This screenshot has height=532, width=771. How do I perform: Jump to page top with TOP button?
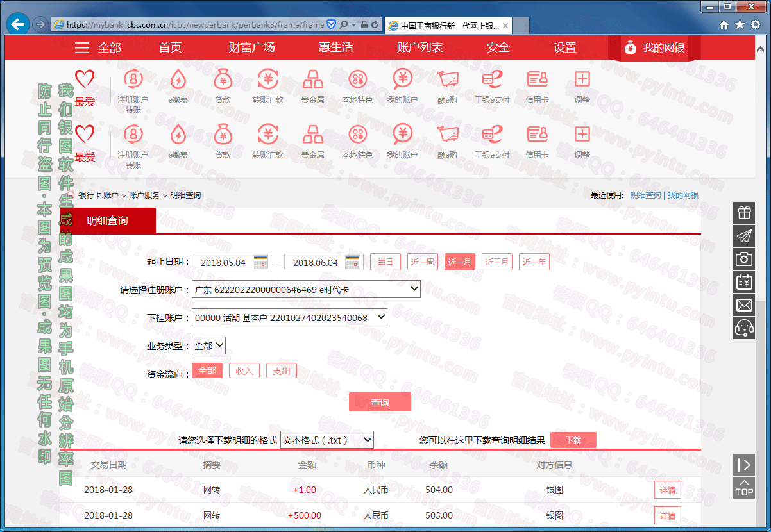744,488
